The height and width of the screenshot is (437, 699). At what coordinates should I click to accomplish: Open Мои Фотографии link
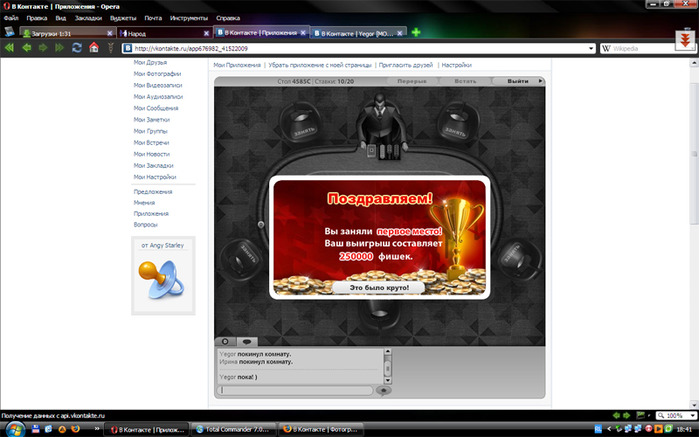[x=157, y=74]
